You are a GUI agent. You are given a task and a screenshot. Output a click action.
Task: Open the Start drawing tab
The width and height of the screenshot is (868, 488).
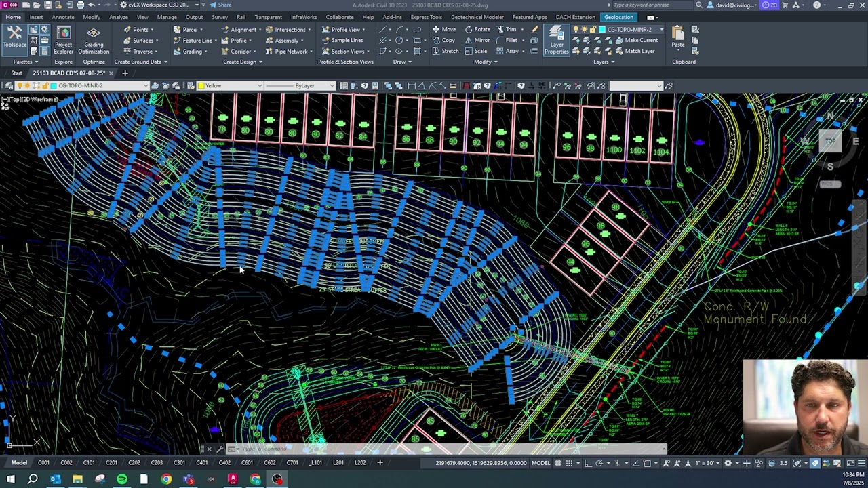click(16, 73)
